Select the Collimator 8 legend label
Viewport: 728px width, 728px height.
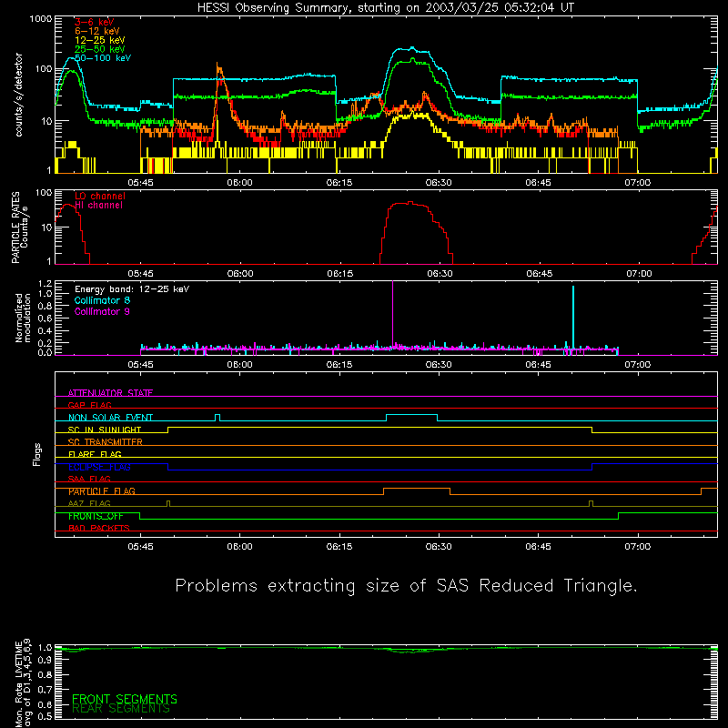pyautogui.click(x=102, y=300)
